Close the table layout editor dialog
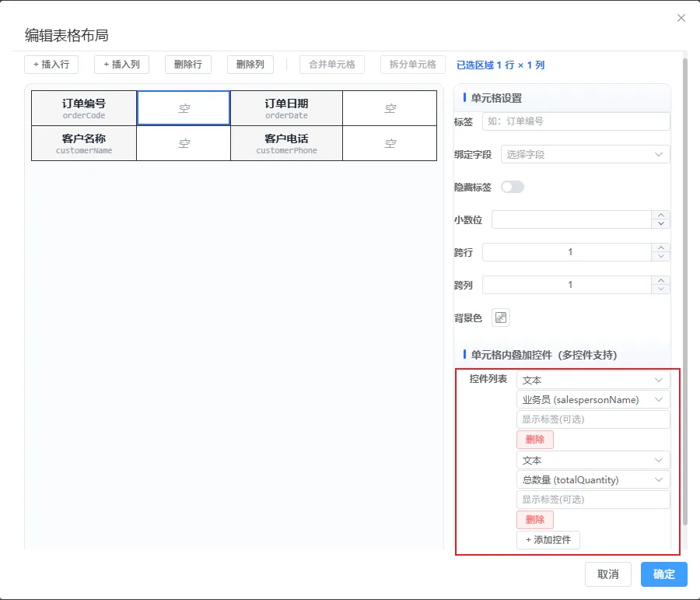 (x=681, y=18)
